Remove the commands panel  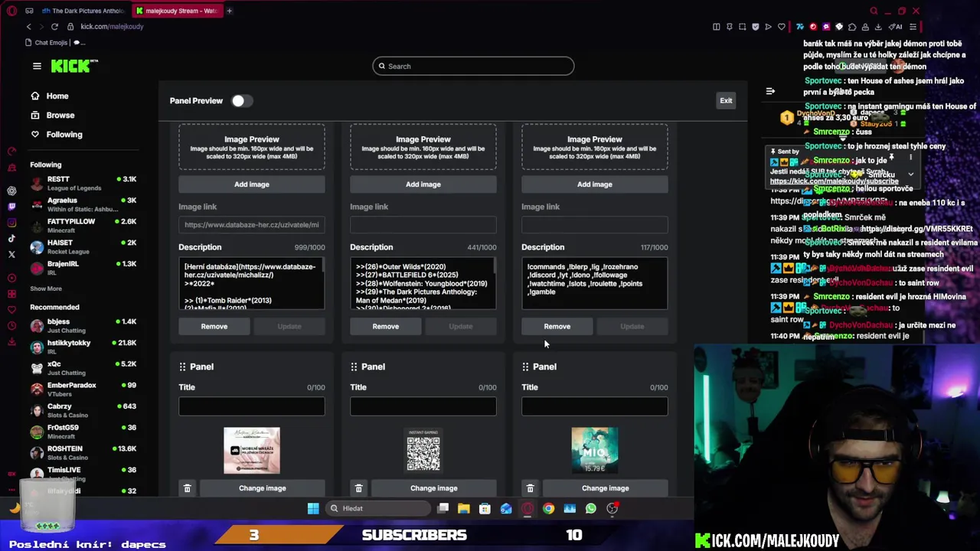coord(557,327)
